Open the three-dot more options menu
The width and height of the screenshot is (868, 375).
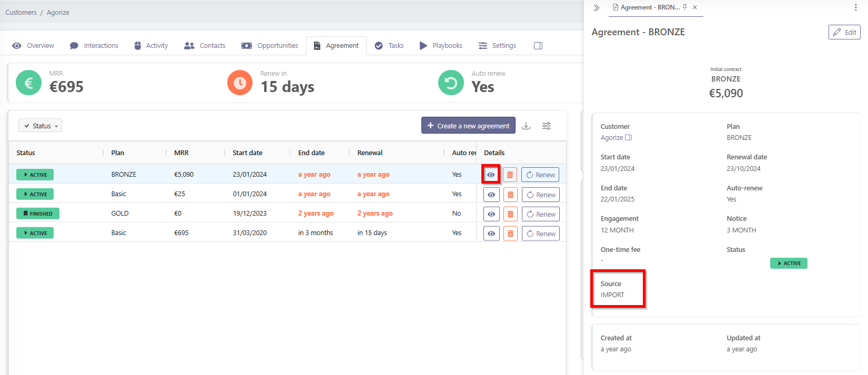[855, 8]
